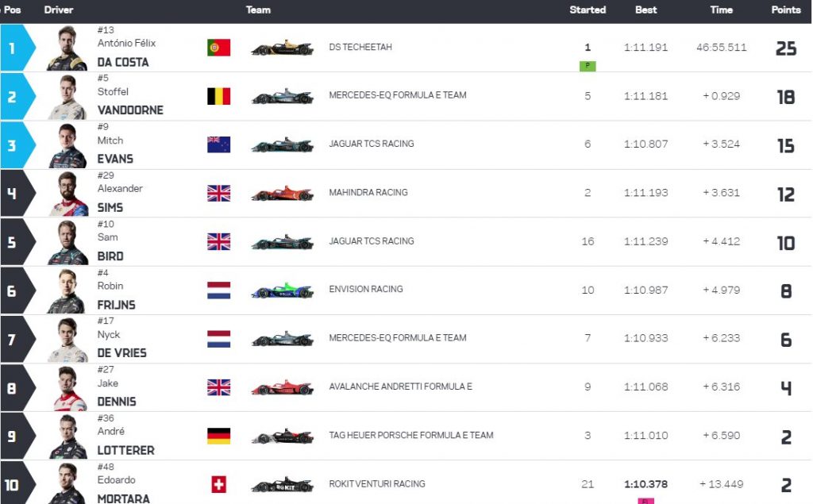The image size is (813, 504).
Task: Click the UK flag in Sam Bird's row
Action: coord(219,241)
